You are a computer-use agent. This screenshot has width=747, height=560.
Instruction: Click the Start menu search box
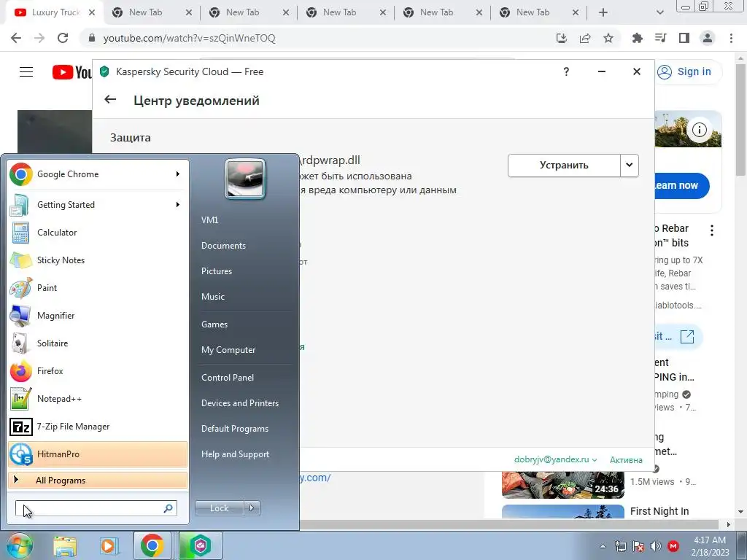[96, 508]
